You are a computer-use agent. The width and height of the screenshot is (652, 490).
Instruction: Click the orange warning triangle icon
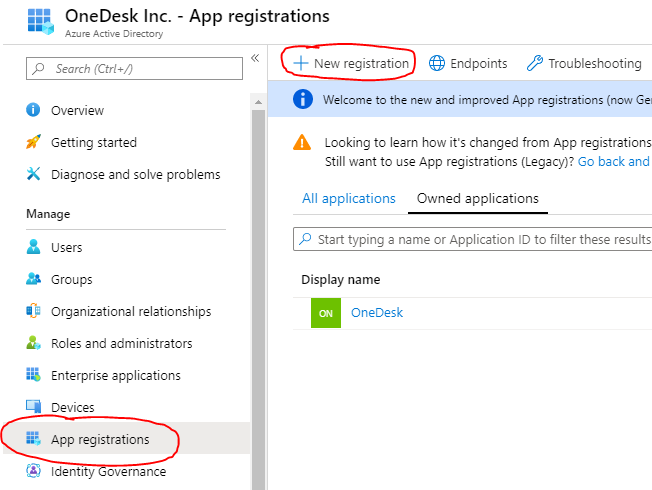[302, 142]
